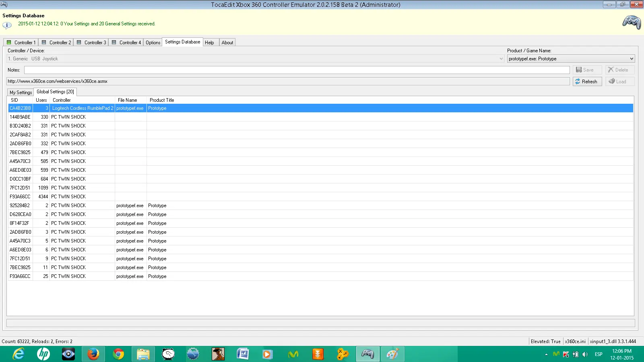Open the Options tab

pos(153,42)
